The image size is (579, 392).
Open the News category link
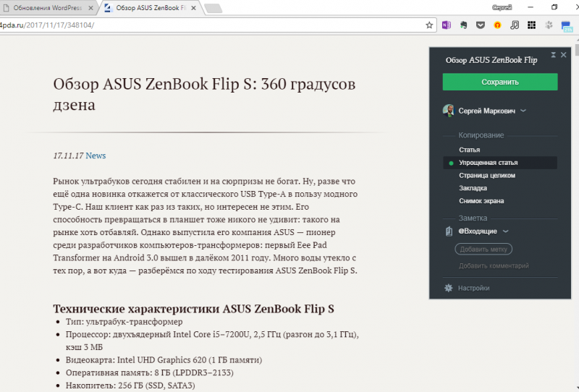point(96,155)
